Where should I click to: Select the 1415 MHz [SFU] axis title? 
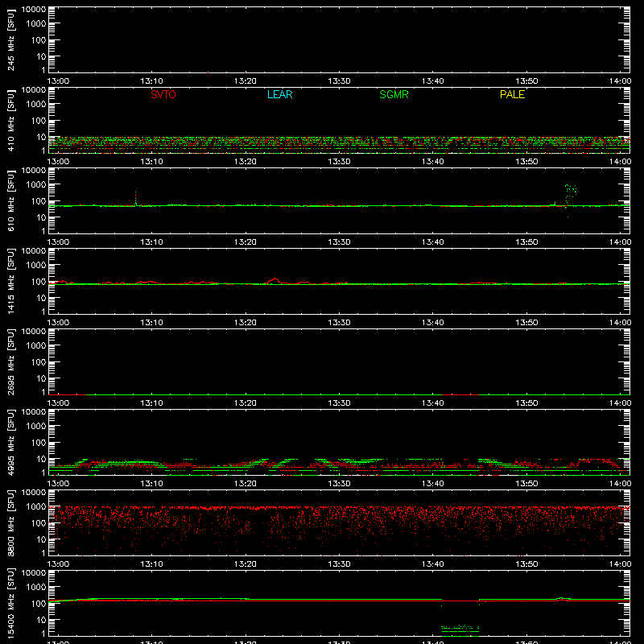click(x=11, y=282)
